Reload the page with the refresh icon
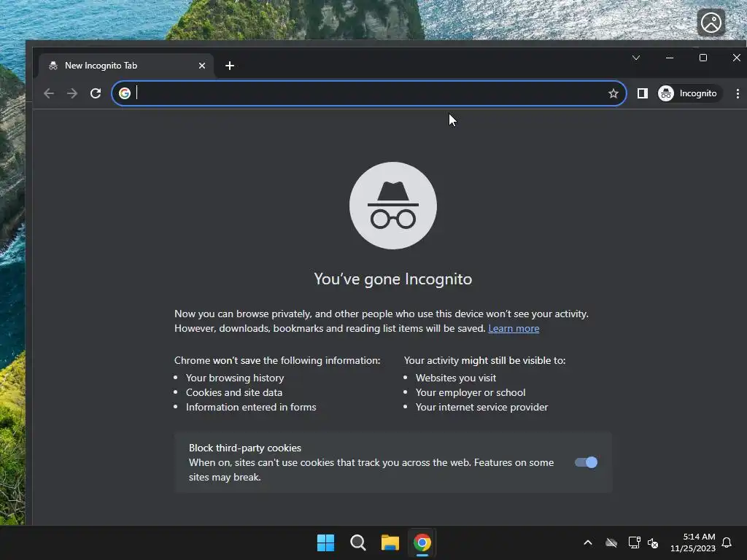Screen dimensions: 747x560 96,93
